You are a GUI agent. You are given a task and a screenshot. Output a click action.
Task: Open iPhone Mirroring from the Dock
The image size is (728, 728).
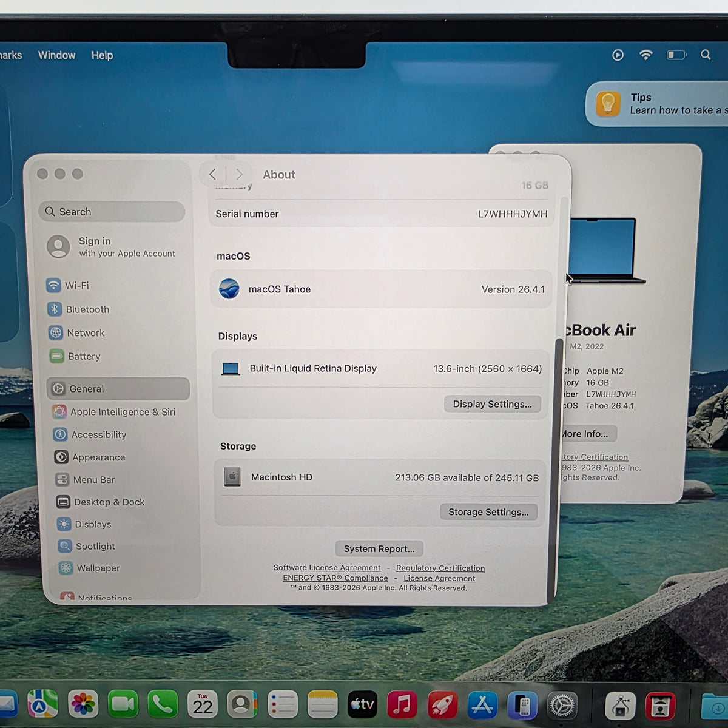click(x=522, y=706)
